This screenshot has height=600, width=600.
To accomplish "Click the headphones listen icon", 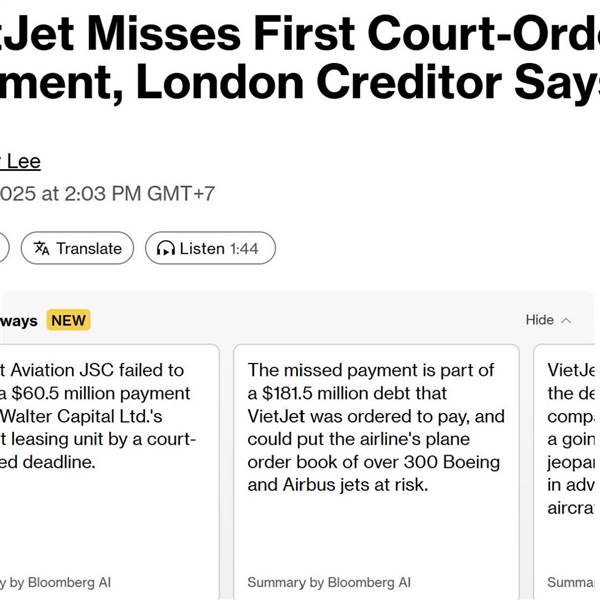I will tap(166, 248).
